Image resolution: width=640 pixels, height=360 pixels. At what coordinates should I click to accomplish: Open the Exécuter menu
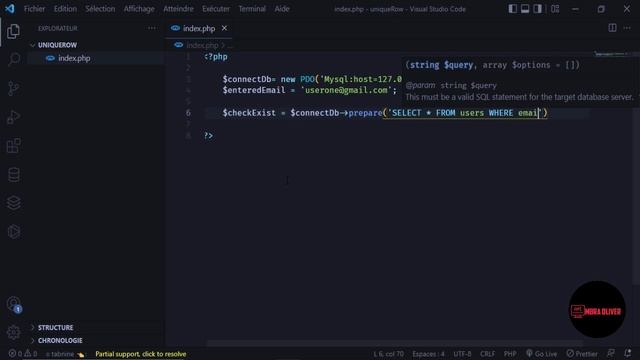click(216, 9)
